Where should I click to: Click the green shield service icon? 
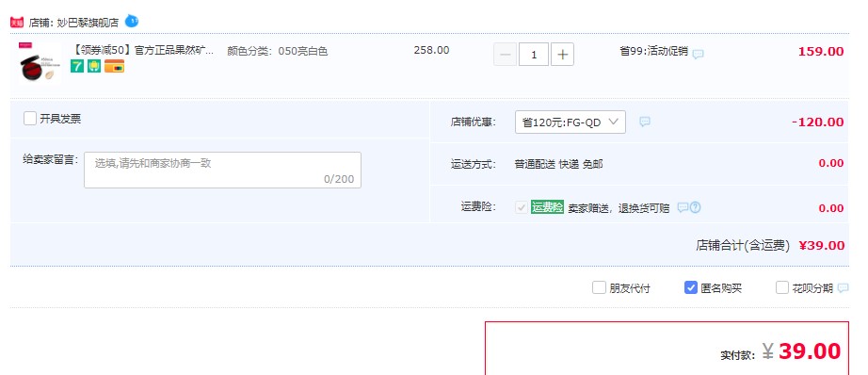(94, 66)
